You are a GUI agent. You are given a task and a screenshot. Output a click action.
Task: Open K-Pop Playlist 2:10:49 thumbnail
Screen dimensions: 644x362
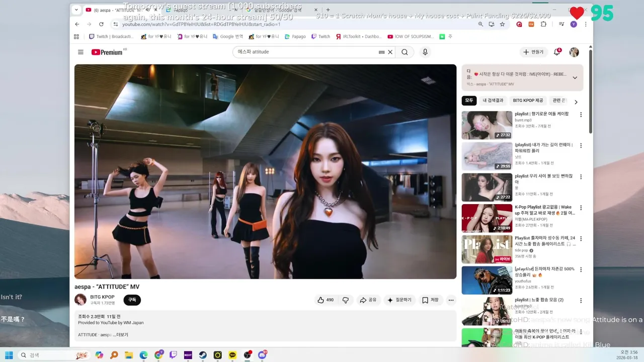tap(487, 218)
